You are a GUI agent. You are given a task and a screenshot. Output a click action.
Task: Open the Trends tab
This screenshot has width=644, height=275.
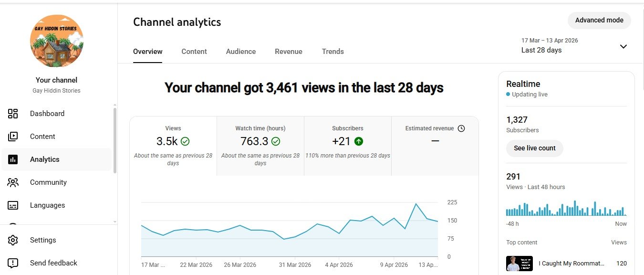[x=332, y=52]
